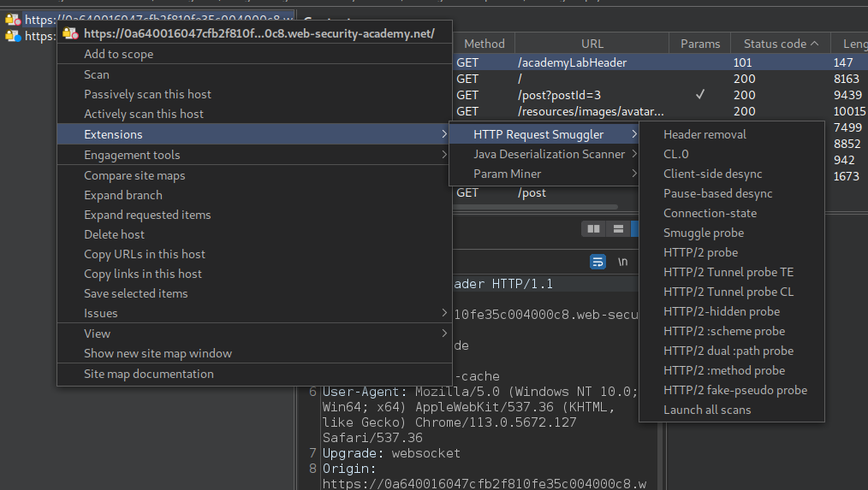Select HTTP/2 :scheme probe
868x490 pixels.
point(732,331)
